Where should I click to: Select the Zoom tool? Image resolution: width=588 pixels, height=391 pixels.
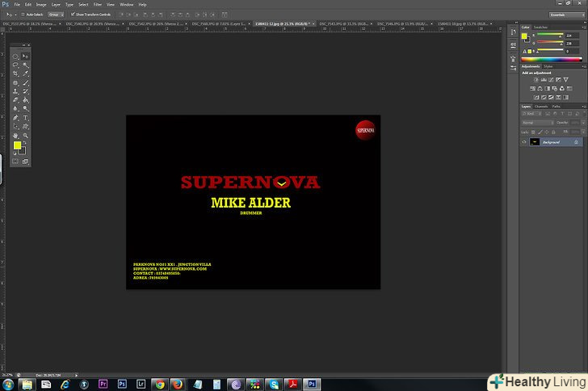(x=26, y=136)
